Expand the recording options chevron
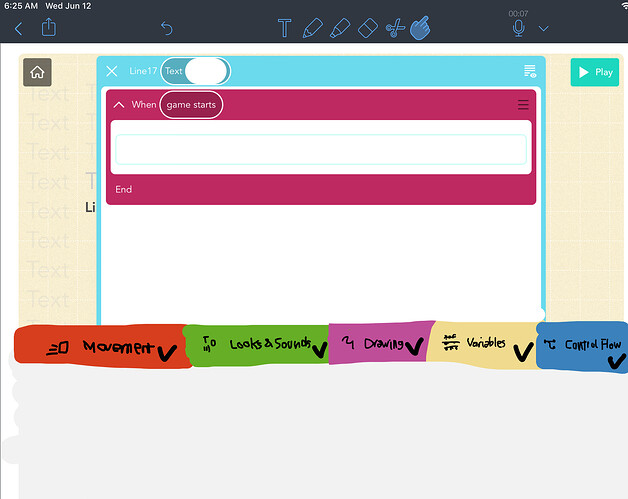This screenshot has height=499, width=628. (543, 28)
